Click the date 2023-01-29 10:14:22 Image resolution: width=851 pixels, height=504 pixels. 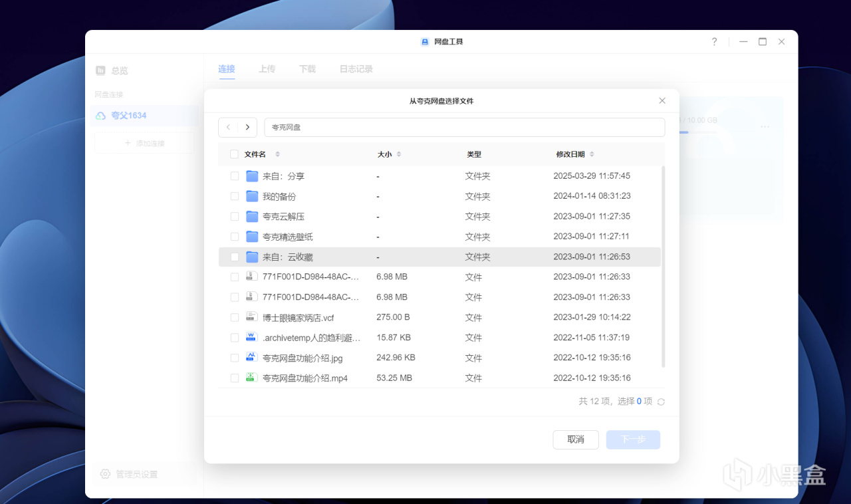click(x=592, y=317)
